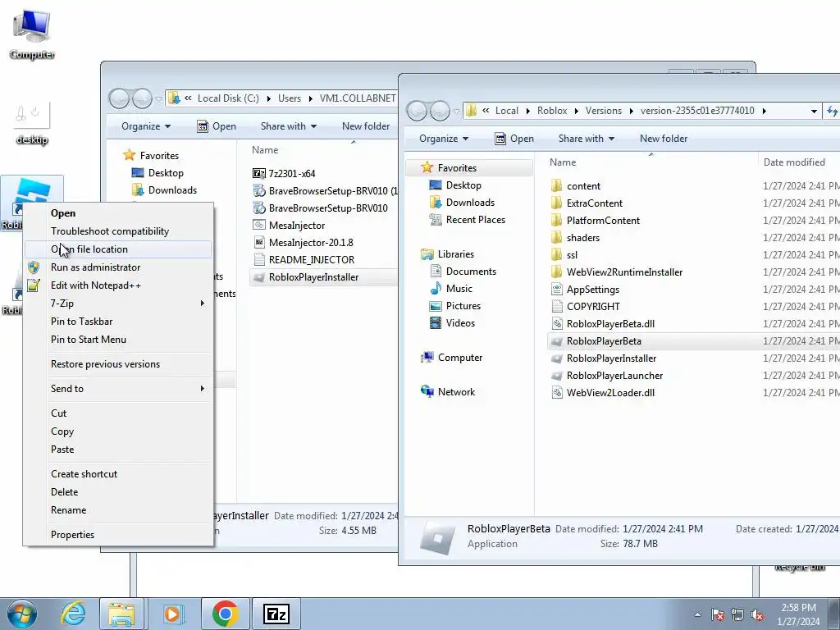Open the Computer desktop icon
This screenshot has height=630, width=840.
coord(32,33)
